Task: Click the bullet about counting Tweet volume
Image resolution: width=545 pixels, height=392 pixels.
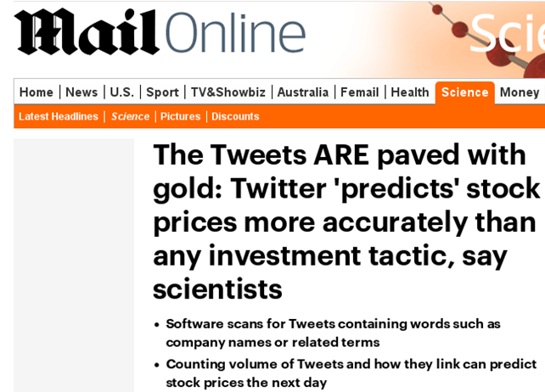Action: (351, 372)
